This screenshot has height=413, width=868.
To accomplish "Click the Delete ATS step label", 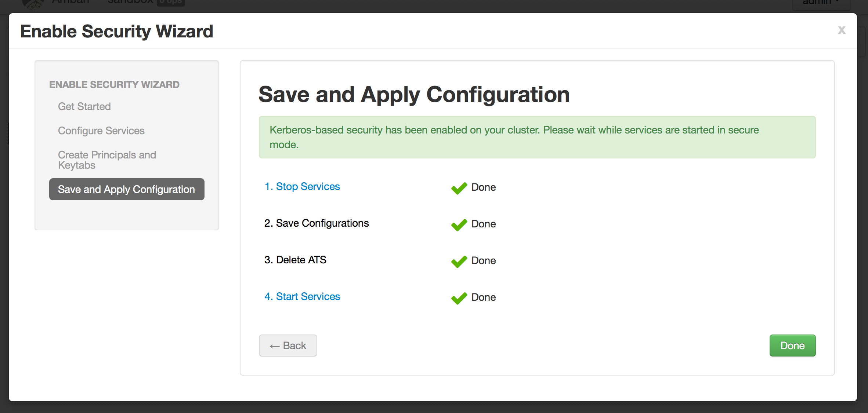I will click(295, 260).
